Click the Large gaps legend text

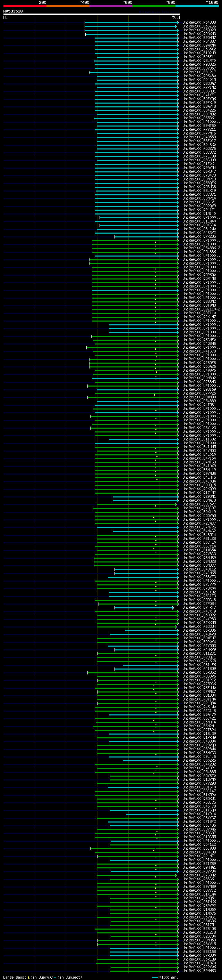[43, 977]
